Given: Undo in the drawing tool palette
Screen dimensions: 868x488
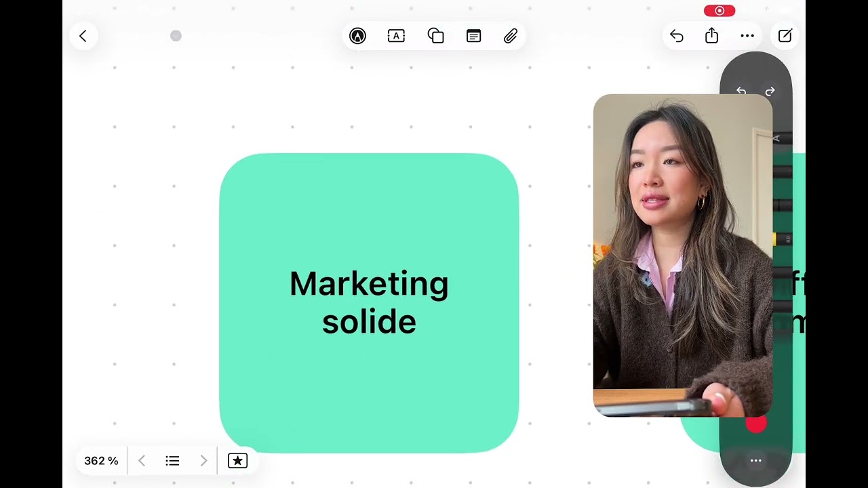Looking at the screenshot, I should [741, 91].
